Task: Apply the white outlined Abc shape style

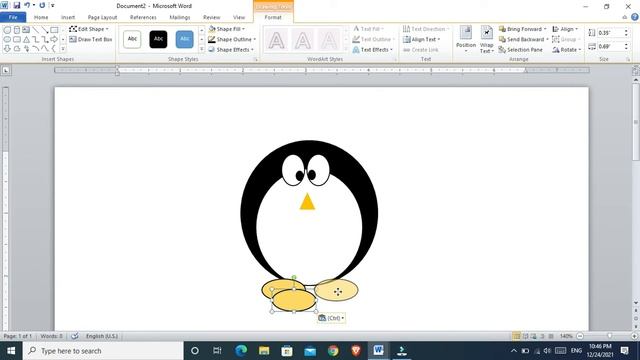Action: click(132, 39)
